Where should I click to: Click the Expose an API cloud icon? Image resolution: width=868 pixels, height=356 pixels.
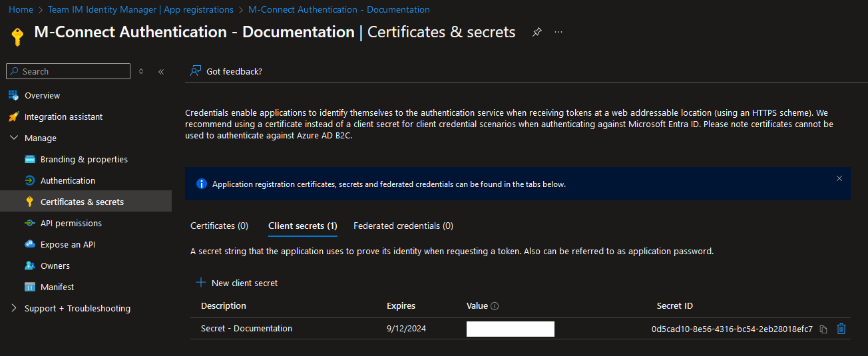pos(29,244)
